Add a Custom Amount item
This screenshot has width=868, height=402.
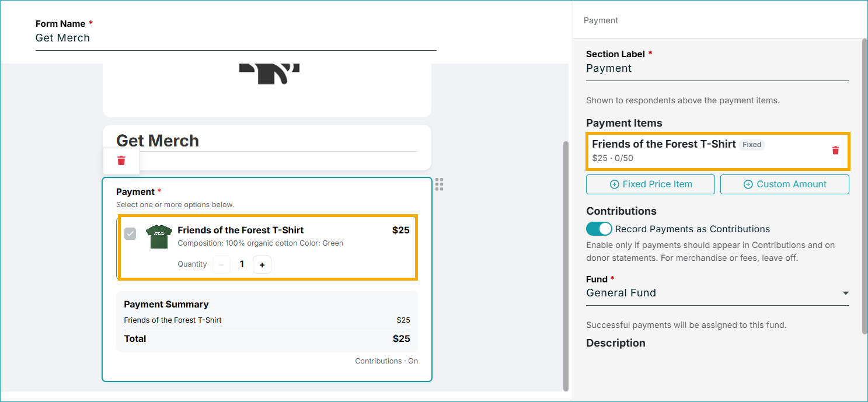pyautogui.click(x=785, y=184)
